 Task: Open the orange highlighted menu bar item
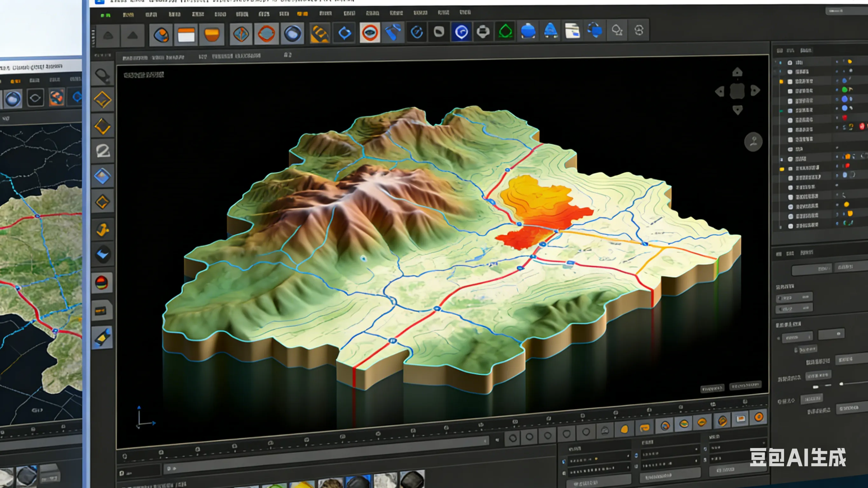(x=302, y=14)
